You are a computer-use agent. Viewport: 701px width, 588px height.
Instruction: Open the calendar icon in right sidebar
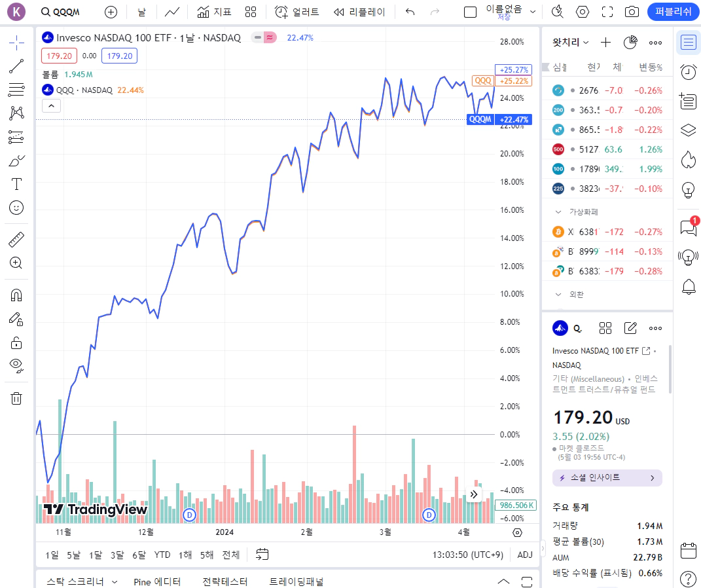tap(688, 551)
